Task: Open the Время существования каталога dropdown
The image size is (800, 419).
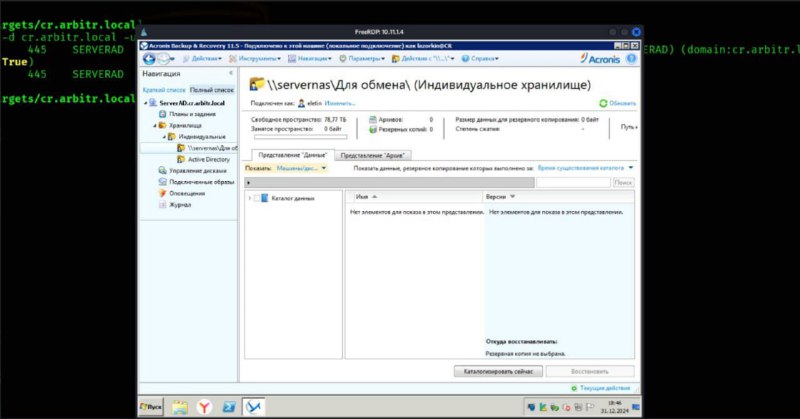Action: [585, 168]
